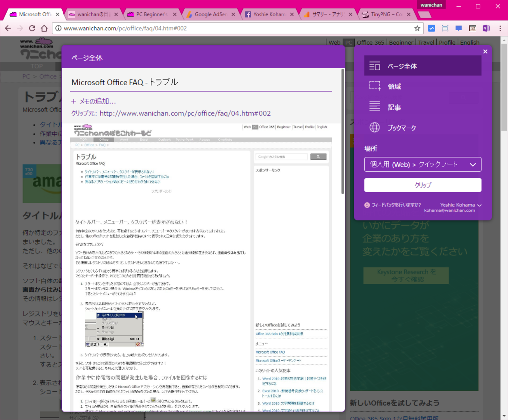Image resolution: width=508 pixels, height=420 pixels.
Task: Open the browser home page
Action: coord(44,28)
